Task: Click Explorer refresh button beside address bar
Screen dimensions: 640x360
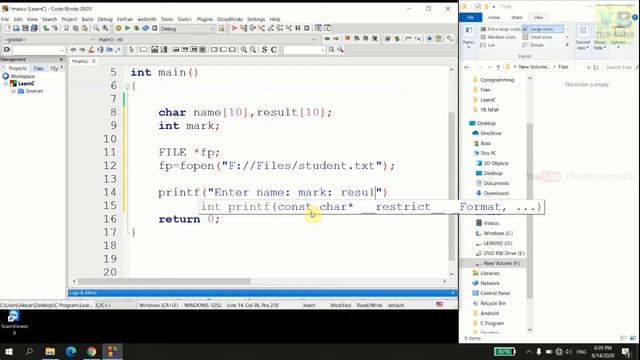Action: tap(596, 67)
